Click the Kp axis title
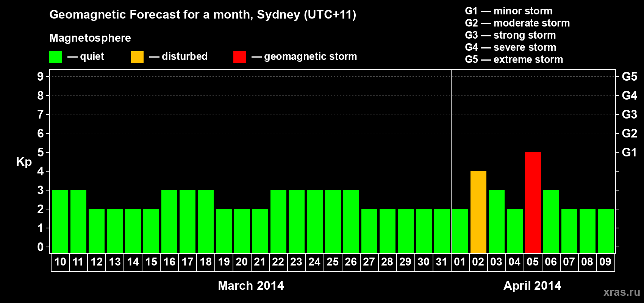The height and width of the screenshot is (303, 644). (24, 162)
